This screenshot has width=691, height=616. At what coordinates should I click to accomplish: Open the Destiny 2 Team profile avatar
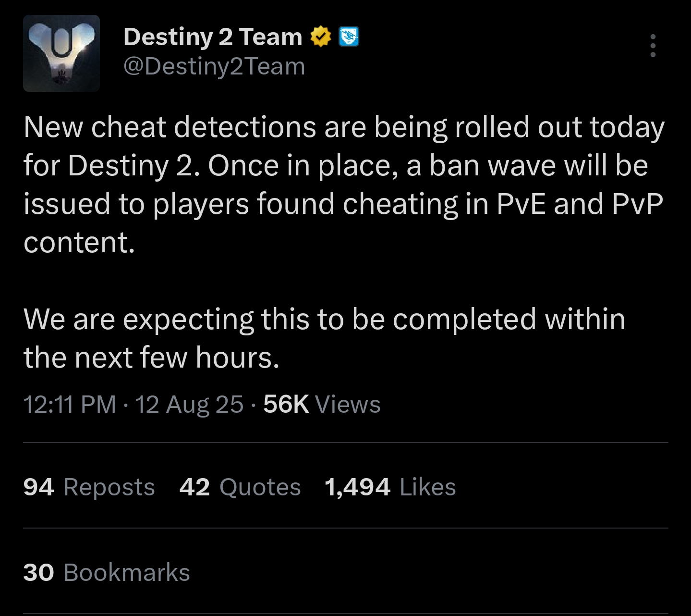[x=61, y=53]
